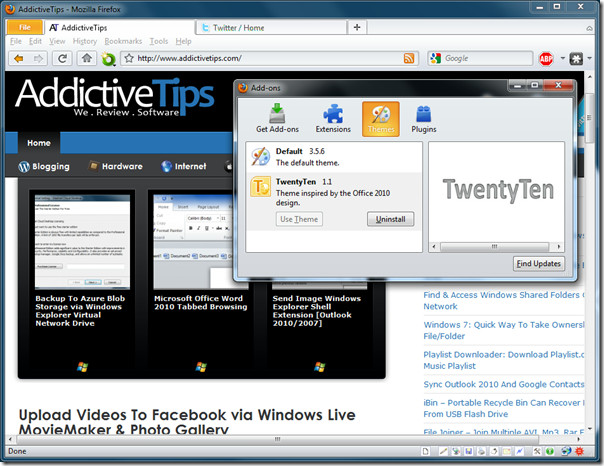The width and height of the screenshot is (604, 466).
Task: Click the orange File button
Action: [25, 27]
